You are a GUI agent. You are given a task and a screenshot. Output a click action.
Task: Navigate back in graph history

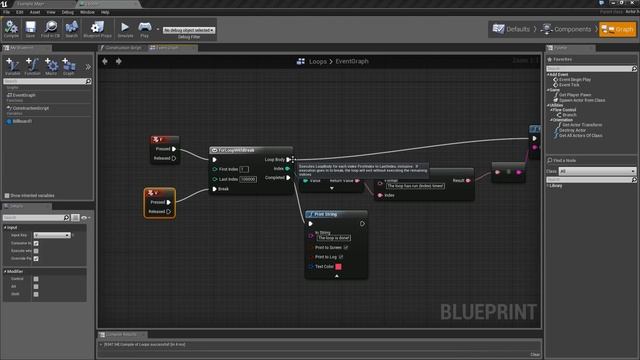point(105,61)
